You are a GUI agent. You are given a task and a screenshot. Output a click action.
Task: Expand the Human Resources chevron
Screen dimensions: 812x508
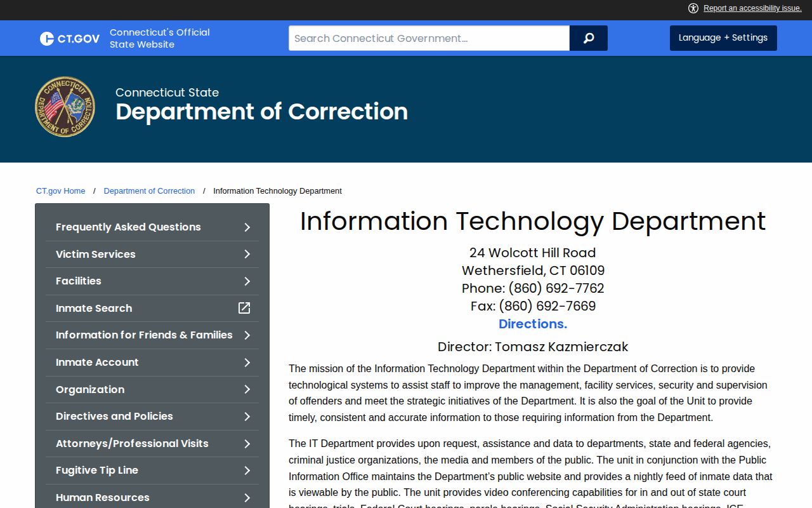click(x=247, y=497)
